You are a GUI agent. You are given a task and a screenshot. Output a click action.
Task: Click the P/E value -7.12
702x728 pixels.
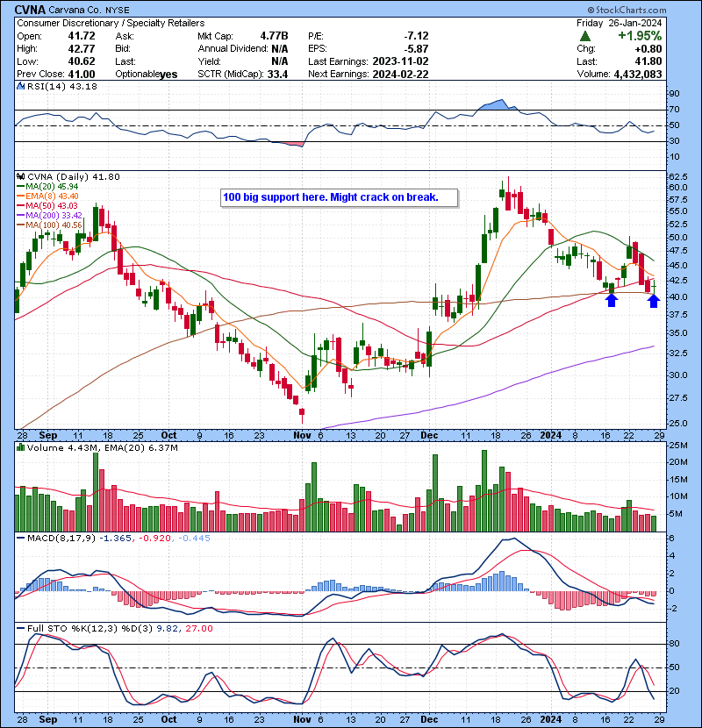[x=416, y=36]
